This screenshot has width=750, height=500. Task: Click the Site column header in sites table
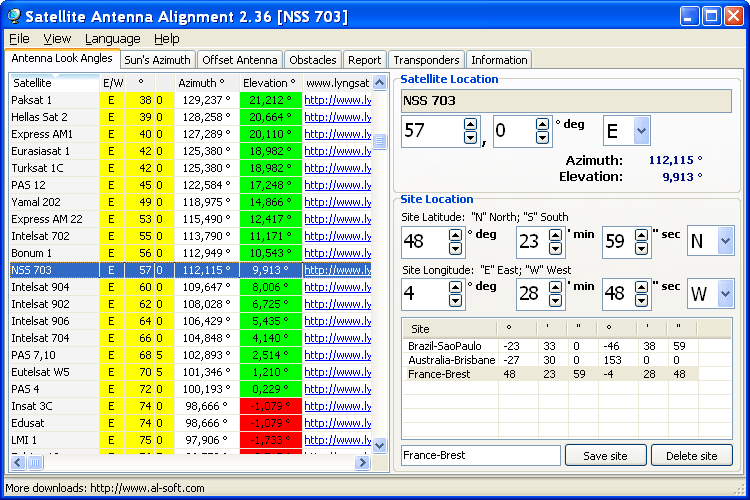coord(450,329)
